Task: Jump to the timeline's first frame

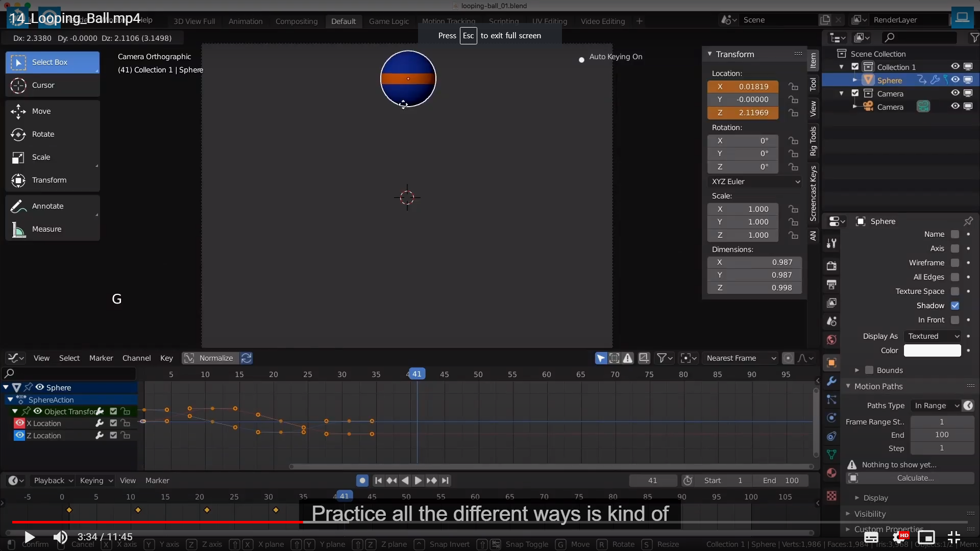Action: (378, 481)
